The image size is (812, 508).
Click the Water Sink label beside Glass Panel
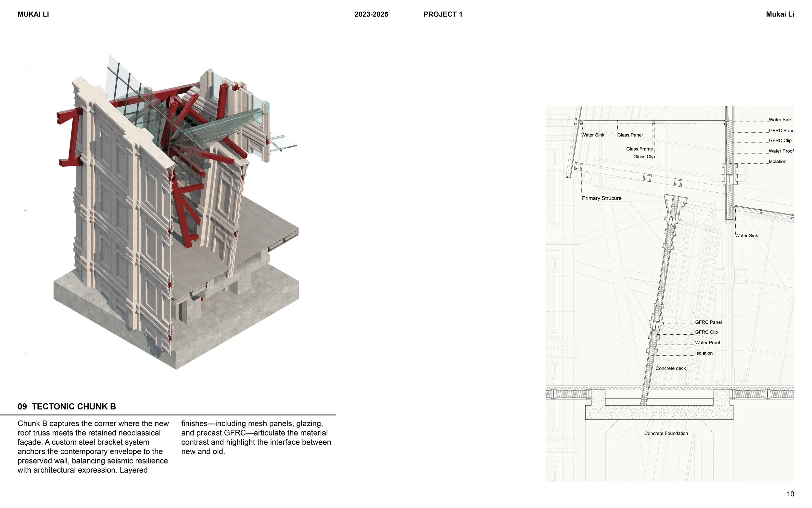coord(592,135)
